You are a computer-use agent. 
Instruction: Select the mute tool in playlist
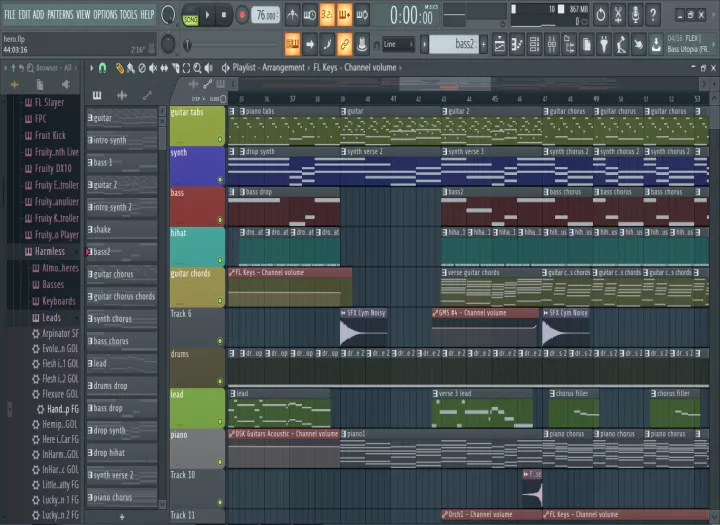pyautogui.click(x=153, y=68)
